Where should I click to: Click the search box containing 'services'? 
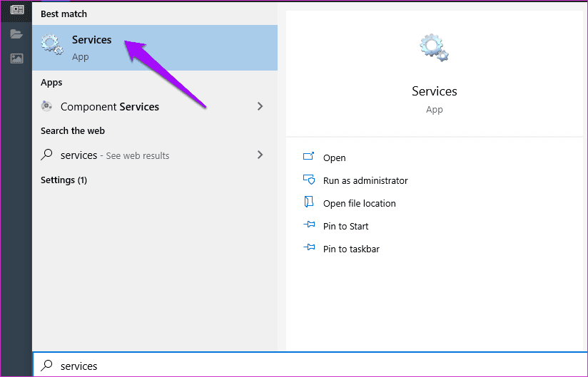click(310, 365)
